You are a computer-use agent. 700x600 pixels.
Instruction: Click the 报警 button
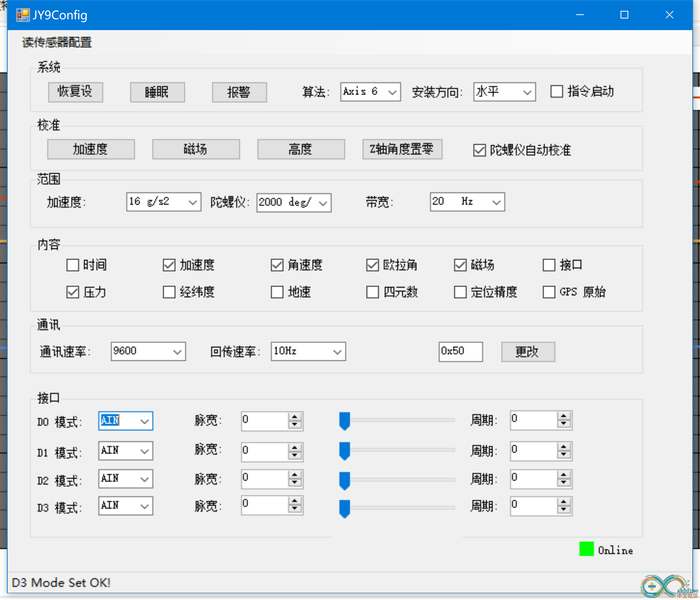pyautogui.click(x=239, y=92)
